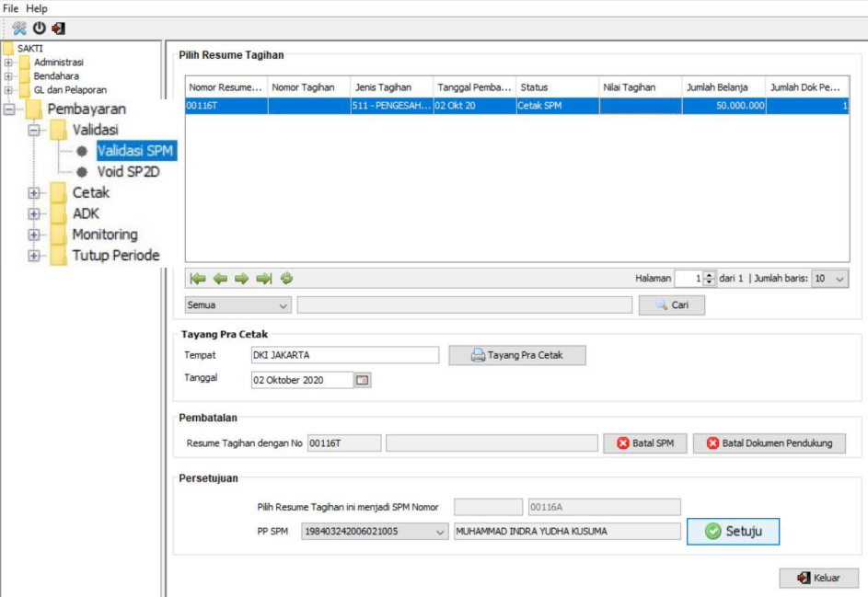Open the File menu

pyautogui.click(x=11, y=8)
